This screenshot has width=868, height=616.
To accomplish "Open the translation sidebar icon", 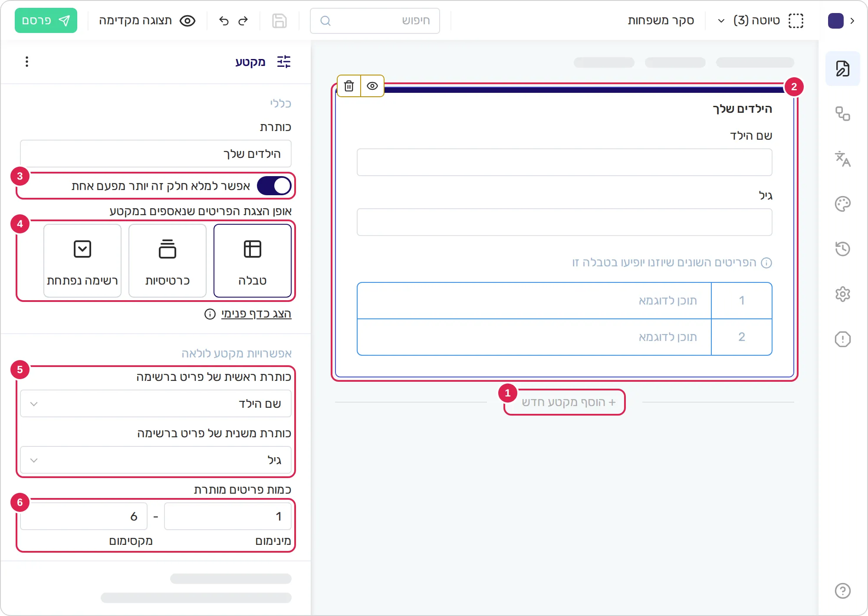I will coord(843,159).
